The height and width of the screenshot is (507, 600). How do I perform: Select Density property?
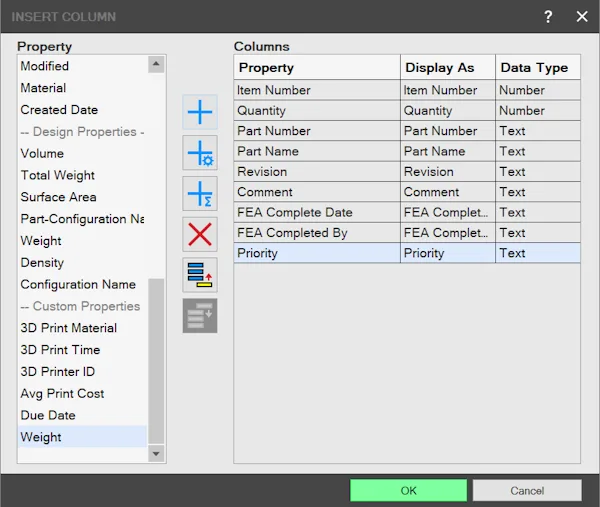82,262
